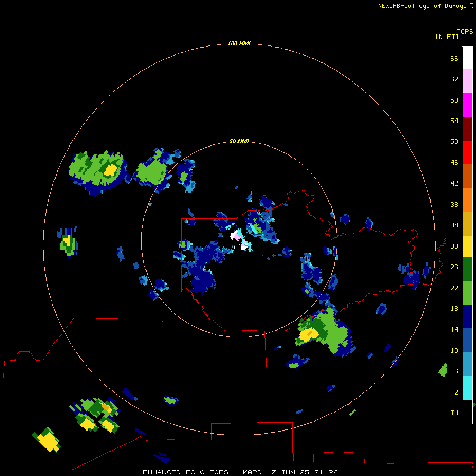Click the legend value 46
The width and height of the screenshot is (476, 476).
tap(454, 162)
